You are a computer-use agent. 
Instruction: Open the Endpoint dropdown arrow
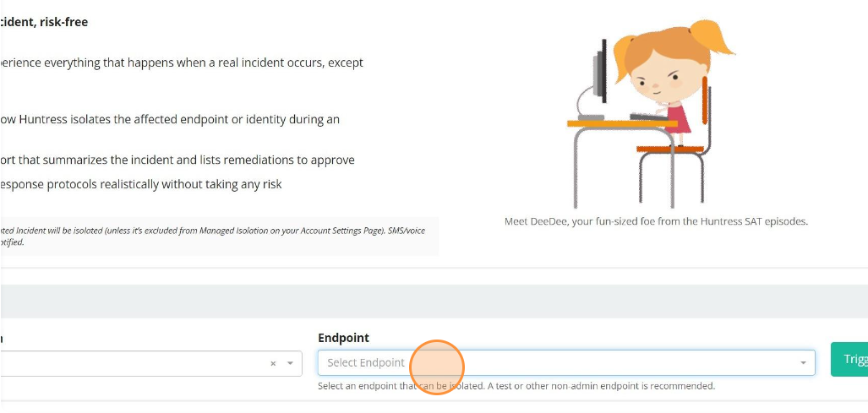point(802,363)
